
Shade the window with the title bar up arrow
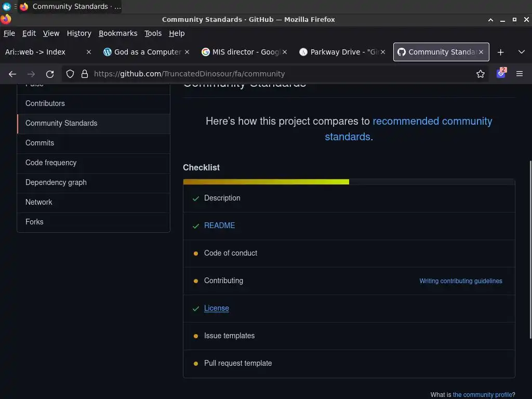[490, 20]
